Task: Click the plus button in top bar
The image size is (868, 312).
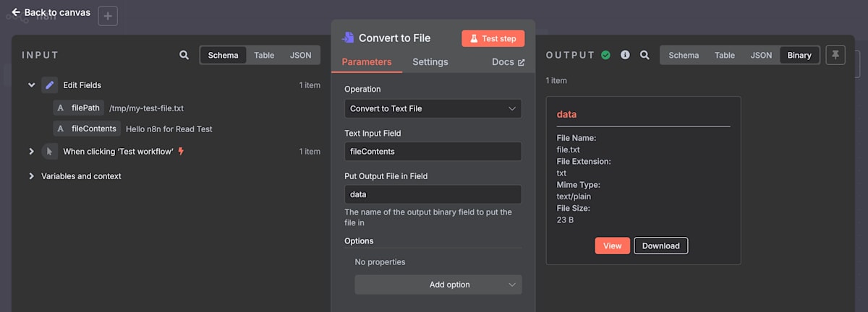Action: pyautogui.click(x=108, y=16)
